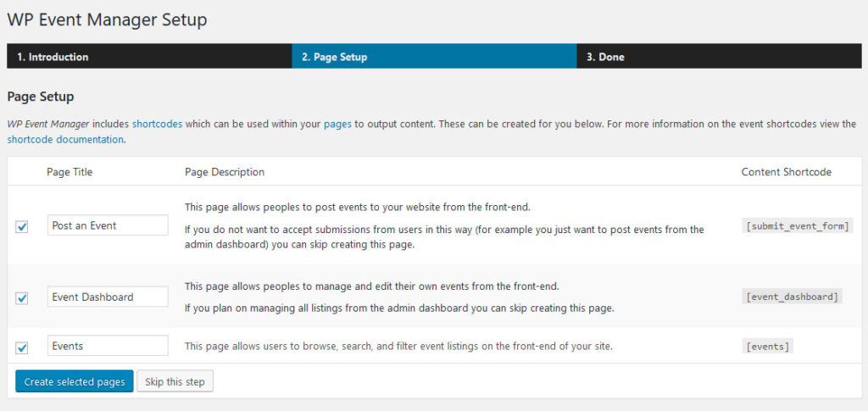Uncheck the Post an Event checkbox
This screenshot has height=411, width=868.
21,227
